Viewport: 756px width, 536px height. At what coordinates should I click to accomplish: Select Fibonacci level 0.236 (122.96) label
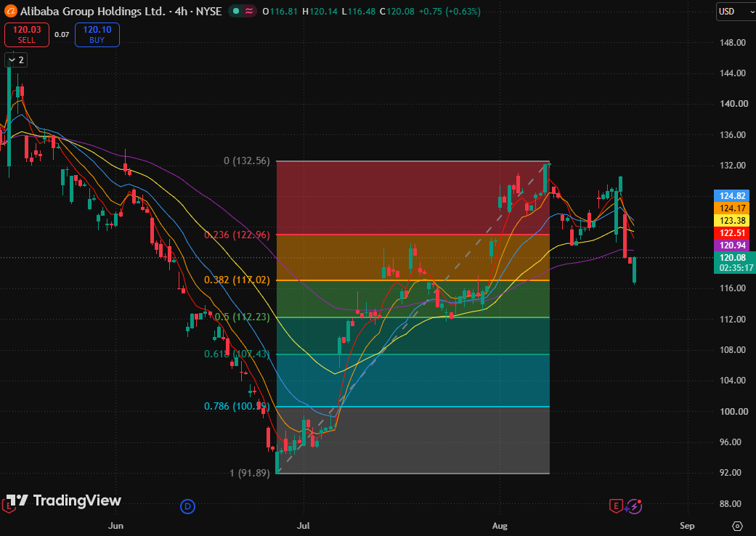[237, 235]
